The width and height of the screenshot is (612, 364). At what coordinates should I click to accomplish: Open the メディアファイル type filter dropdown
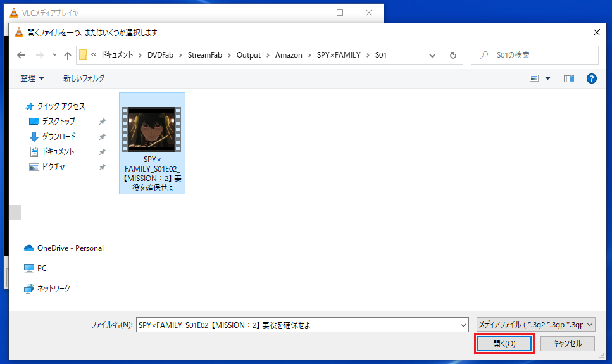click(x=535, y=325)
